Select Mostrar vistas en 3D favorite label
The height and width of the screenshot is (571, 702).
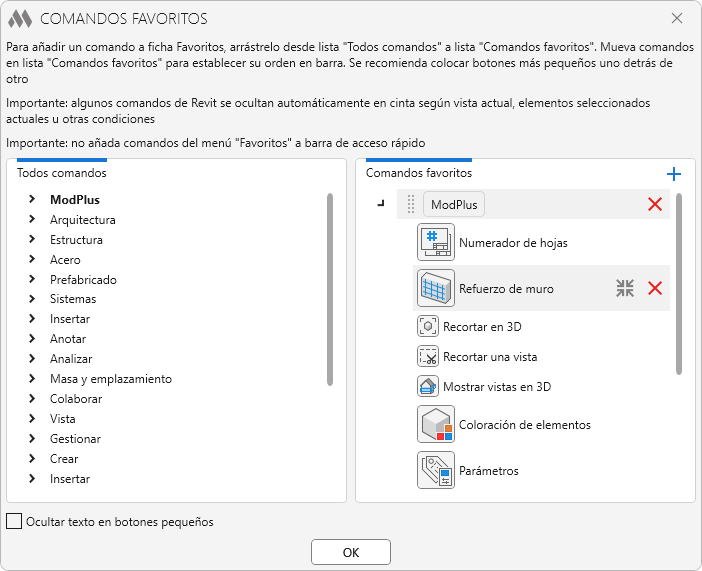click(x=497, y=386)
